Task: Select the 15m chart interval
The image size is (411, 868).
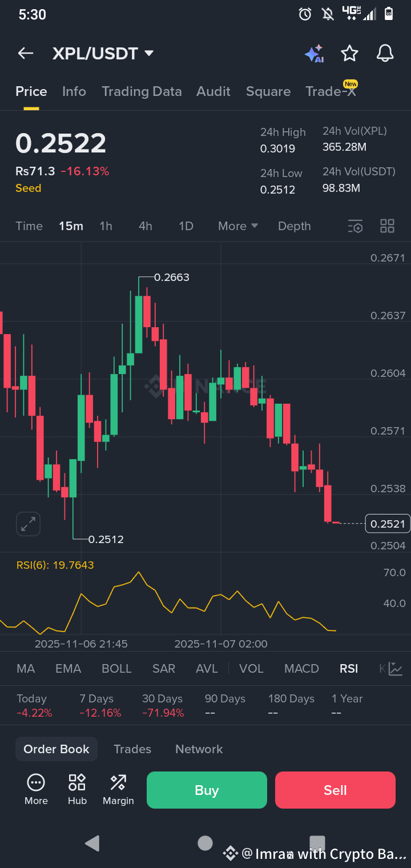Action: pyautogui.click(x=71, y=226)
